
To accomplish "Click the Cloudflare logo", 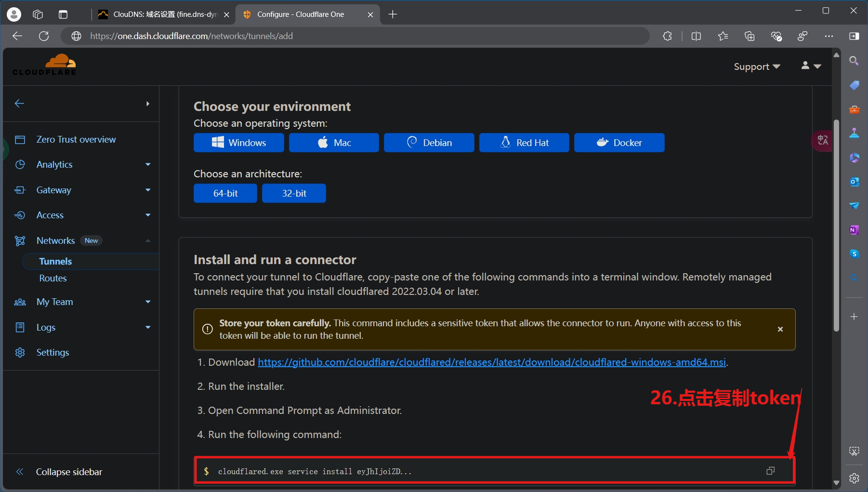I will point(44,65).
